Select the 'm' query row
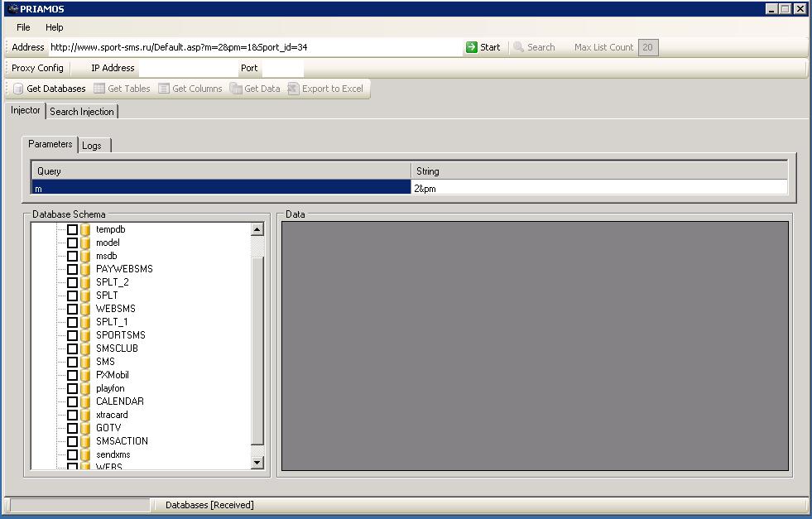This screenshot has height=519, width=812. 221,188
